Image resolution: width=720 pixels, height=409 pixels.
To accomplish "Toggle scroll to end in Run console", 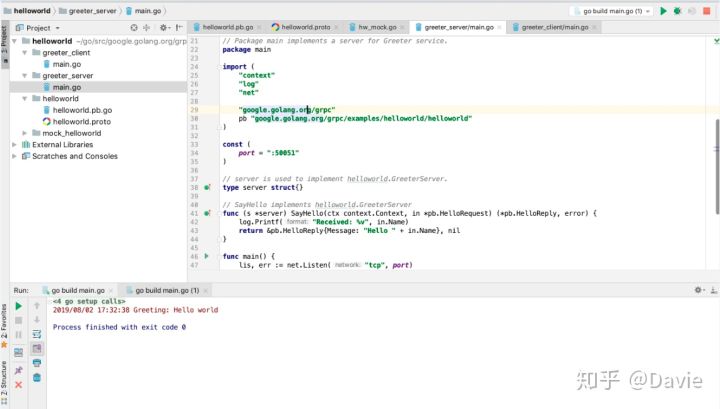I will (x=37, y=348).
